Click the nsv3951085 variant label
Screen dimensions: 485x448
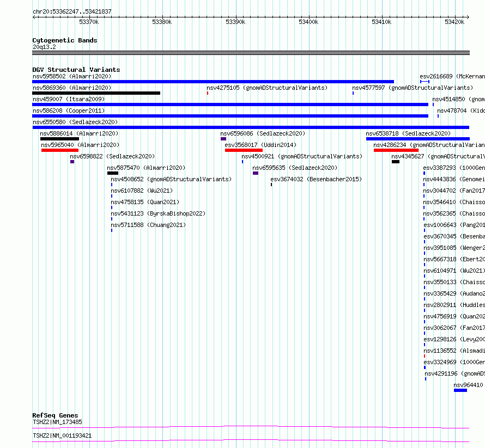click(x=454, y=248)
